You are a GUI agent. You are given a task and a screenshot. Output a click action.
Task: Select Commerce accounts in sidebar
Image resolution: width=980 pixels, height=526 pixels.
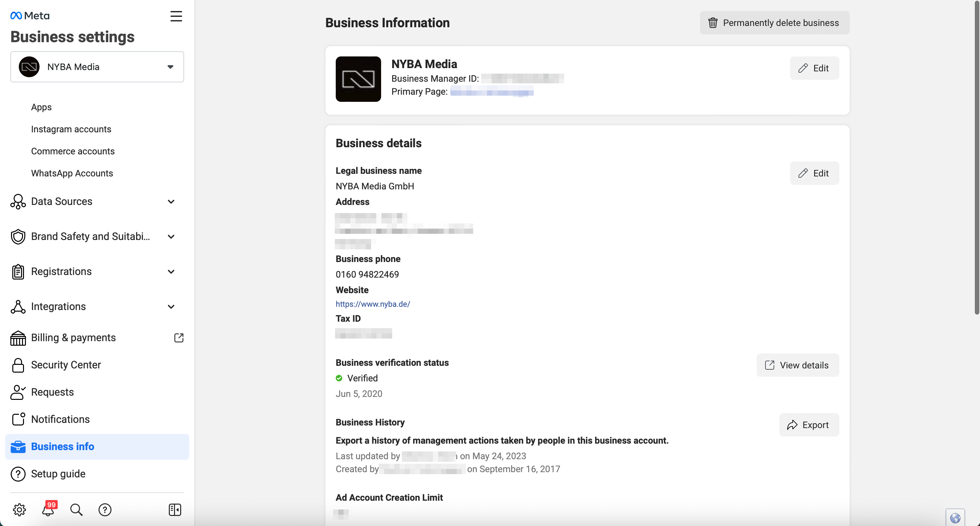(x=73, y=151)
